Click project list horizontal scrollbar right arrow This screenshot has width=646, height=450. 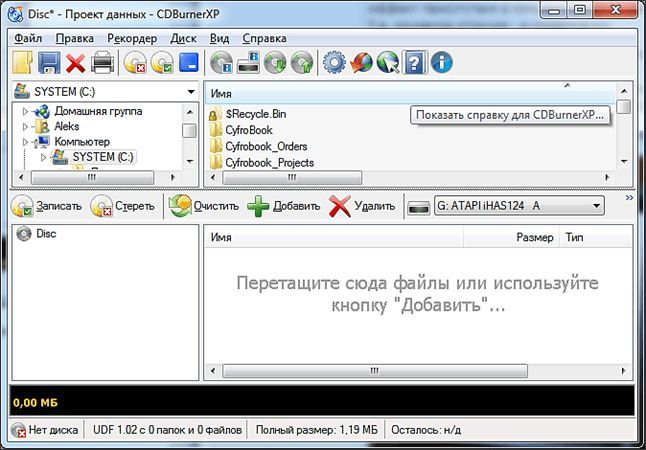pos(624,370)
